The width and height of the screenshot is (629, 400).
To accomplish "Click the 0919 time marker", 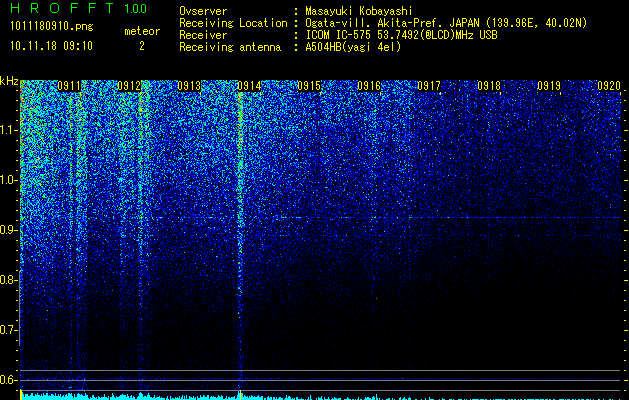I will pyautogui.click(x=549, y=86).
